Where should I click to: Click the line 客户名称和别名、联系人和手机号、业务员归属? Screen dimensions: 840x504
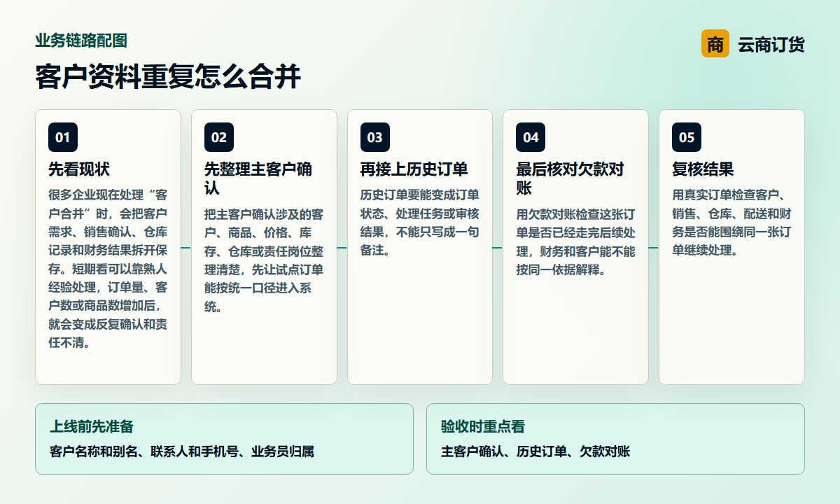pos(182,451)
